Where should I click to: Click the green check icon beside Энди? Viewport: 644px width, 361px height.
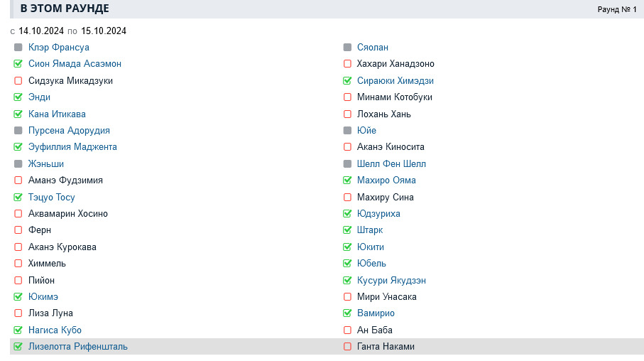tap(18, 97)
